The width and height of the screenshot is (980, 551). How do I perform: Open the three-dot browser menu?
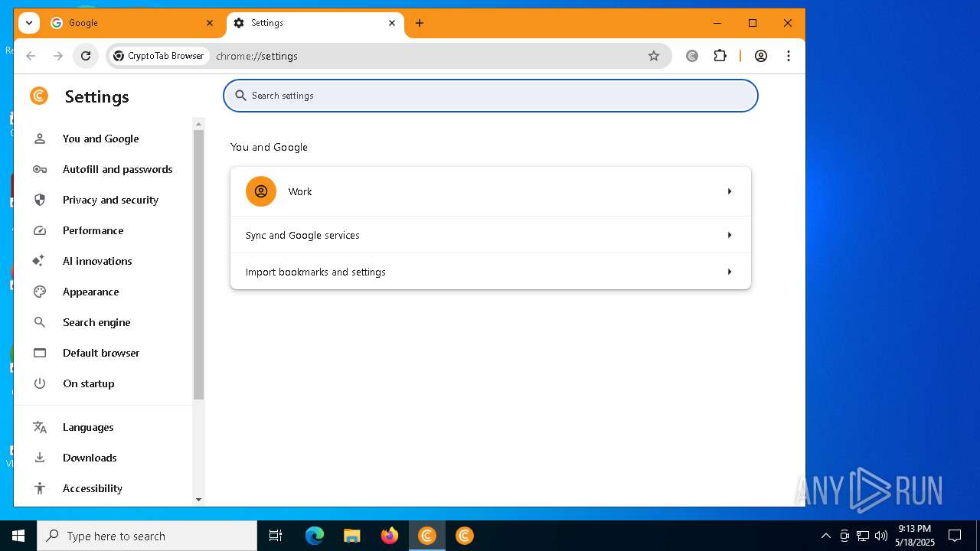tap(789, 56)
